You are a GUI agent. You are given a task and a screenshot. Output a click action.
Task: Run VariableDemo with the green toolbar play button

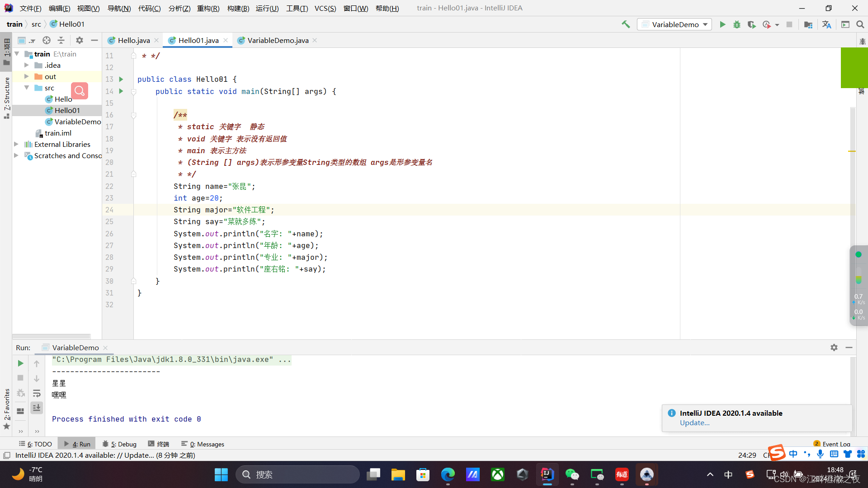tap(722, 24)
